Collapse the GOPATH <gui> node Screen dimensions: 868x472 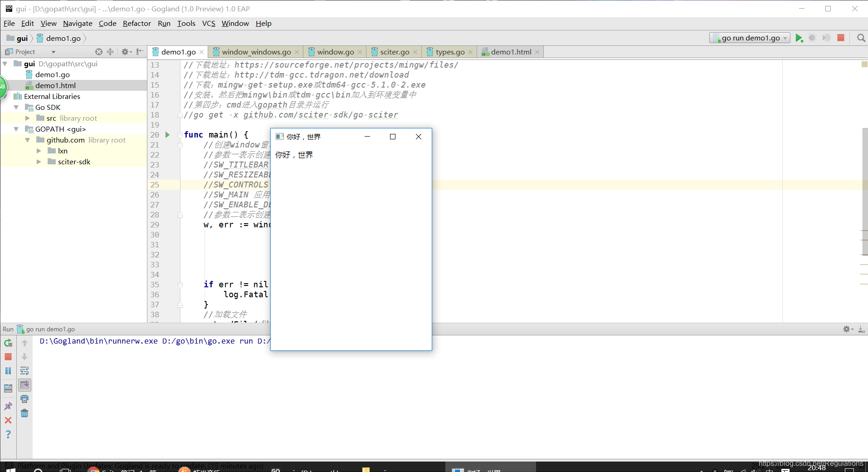[x=16, y=129]
